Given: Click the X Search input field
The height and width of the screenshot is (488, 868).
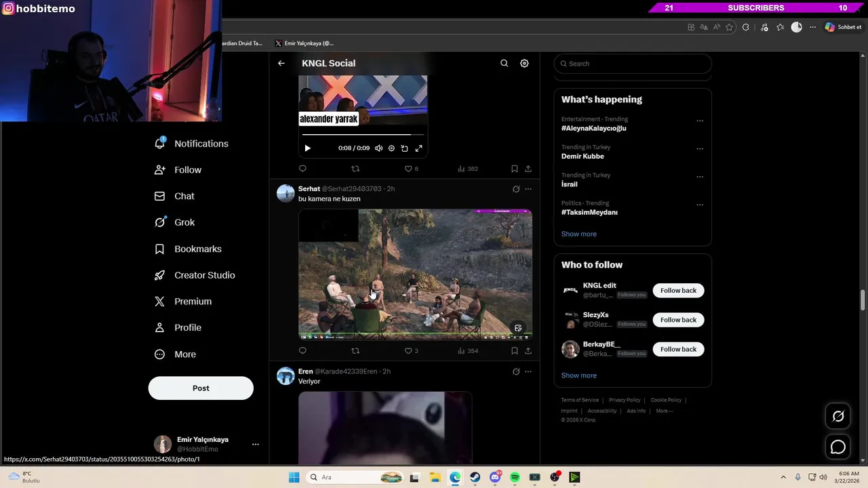Looking at the screenshot, I should (633, 64).
